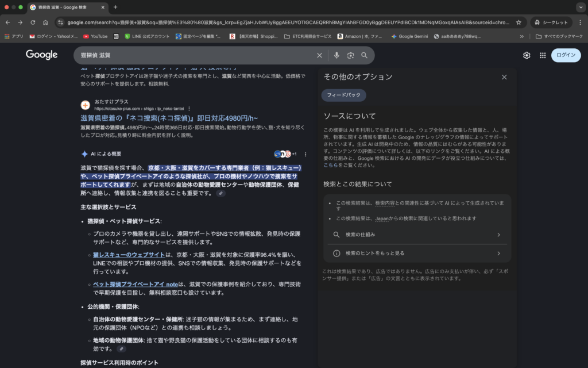Open quick settings via the gear icon
Viewport: 588px width, 368px height.
(527, 55)
